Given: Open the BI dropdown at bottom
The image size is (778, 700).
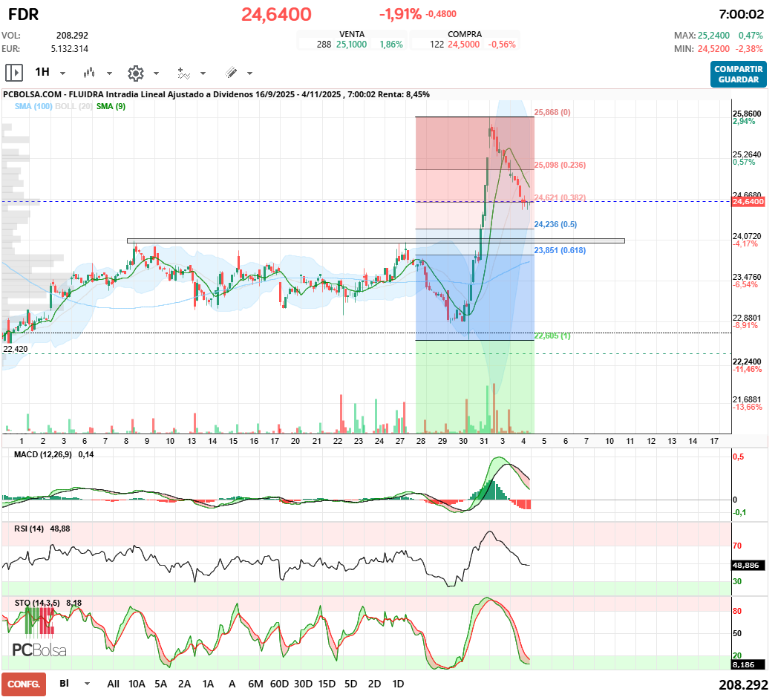Looking at the screenshot, I should [88, 684].
